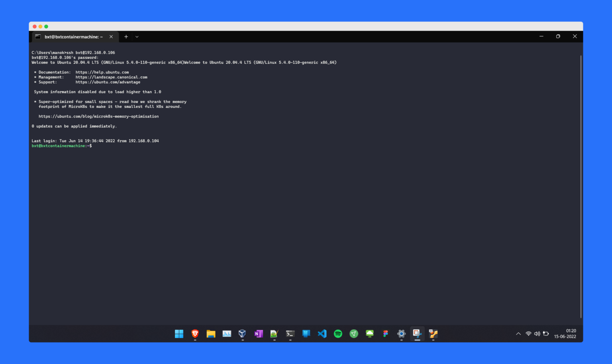Click the volume speaker icon
The width and height of the screenshot is (612, 364).
click(x=537, y=334)
